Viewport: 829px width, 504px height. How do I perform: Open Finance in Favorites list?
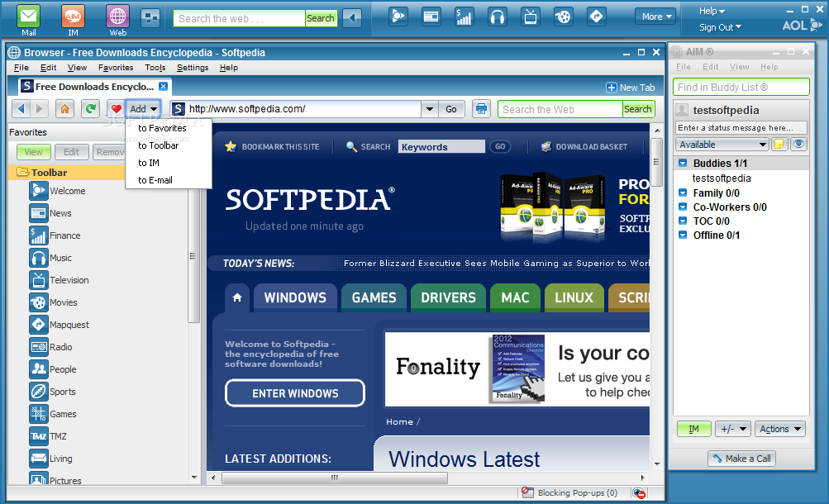(x=55, y=235)
